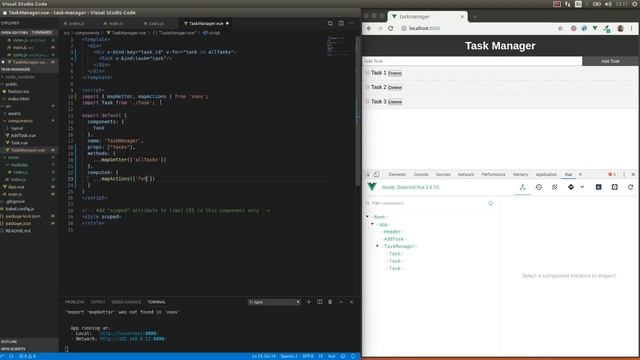Viewport: 640px width, 360px height.
Task: Click the Filter components search field
Action: coord(427,203)
